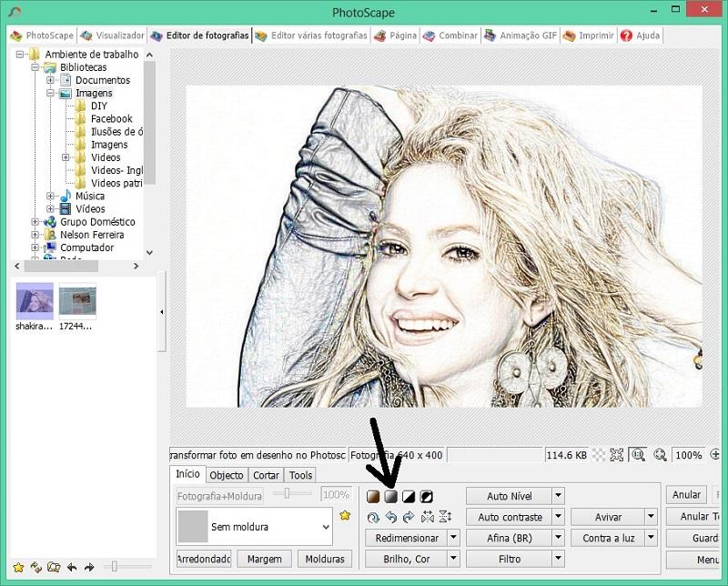Flip the photo vertically
This screenshot has width=728, height=586.
tap(445, 517)
